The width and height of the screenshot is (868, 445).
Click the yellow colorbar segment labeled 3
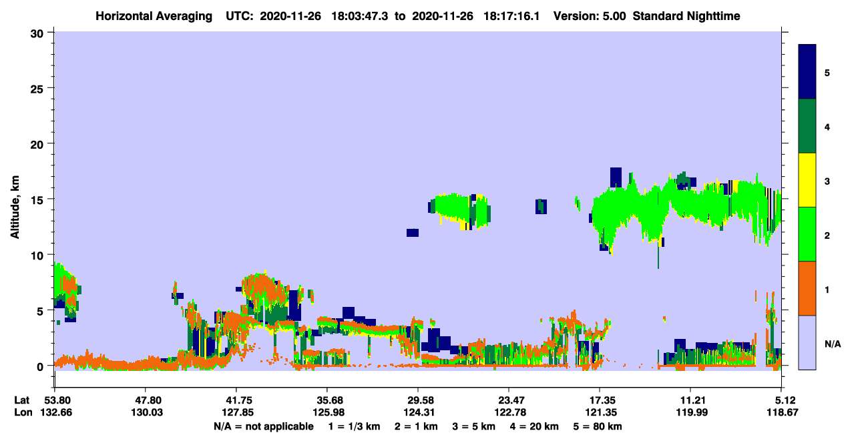[807, 180]
